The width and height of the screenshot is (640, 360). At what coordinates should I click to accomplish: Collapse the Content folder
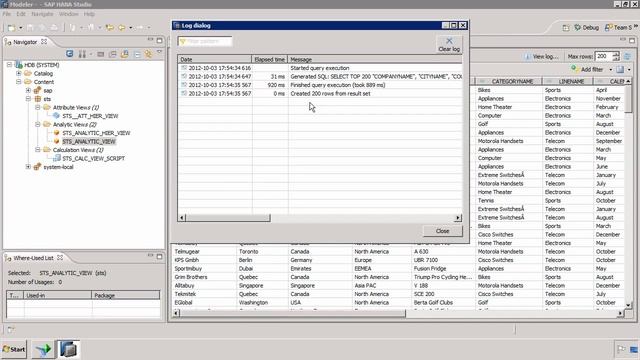pos(19,82)
